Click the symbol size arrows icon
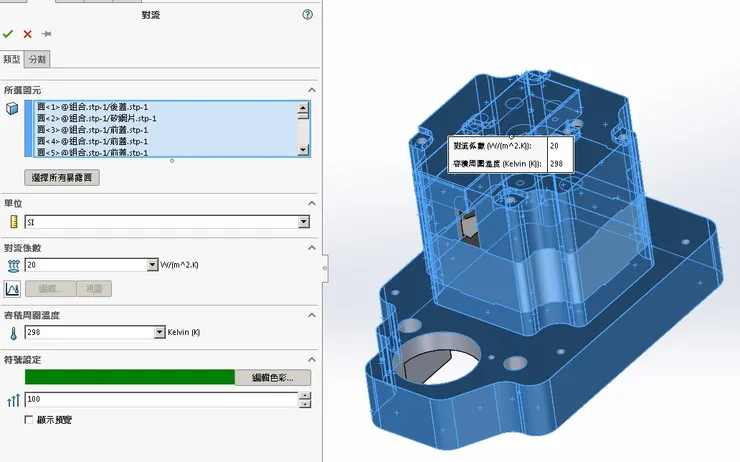The image size is (740, 462). 13,400
